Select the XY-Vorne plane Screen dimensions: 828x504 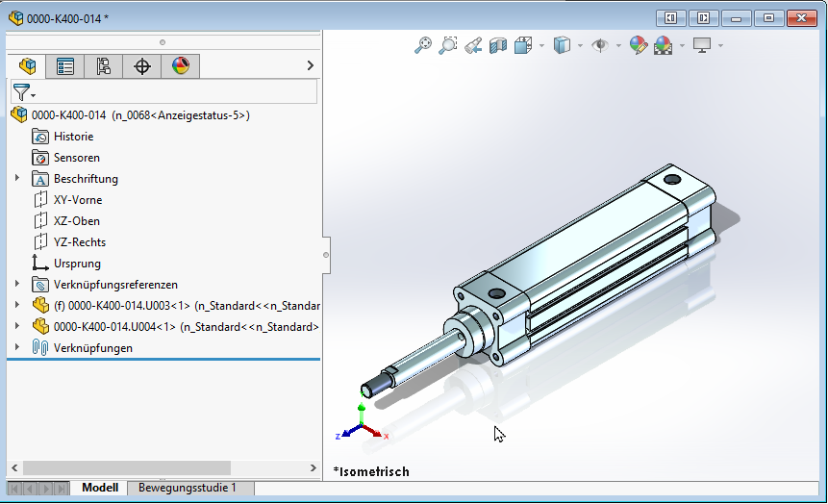tap(77, 200)
